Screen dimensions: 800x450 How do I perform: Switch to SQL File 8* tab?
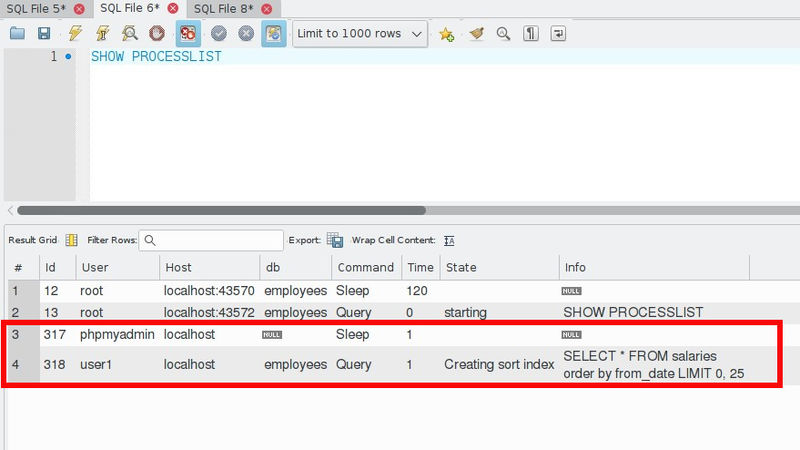coord(223,9)
